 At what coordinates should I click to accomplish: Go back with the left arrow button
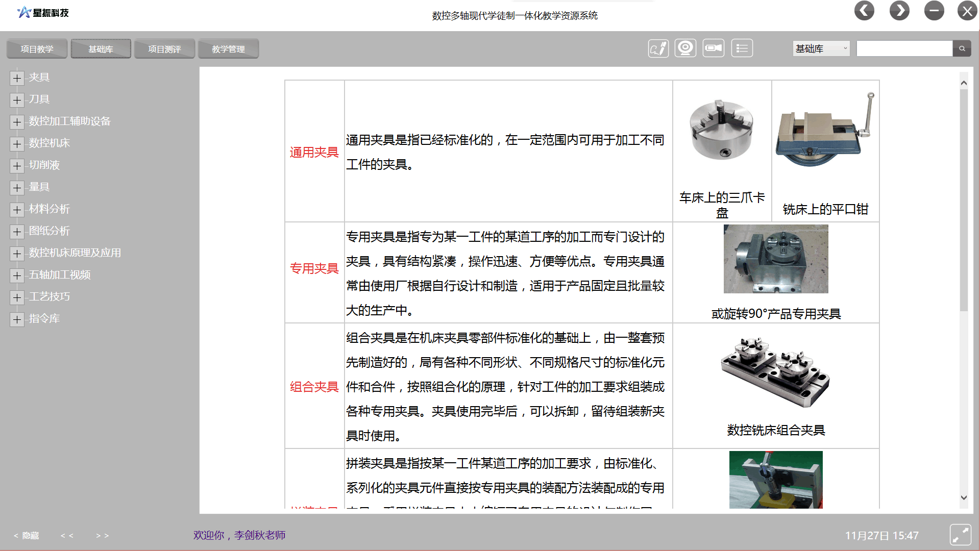[x=864, y=11]
